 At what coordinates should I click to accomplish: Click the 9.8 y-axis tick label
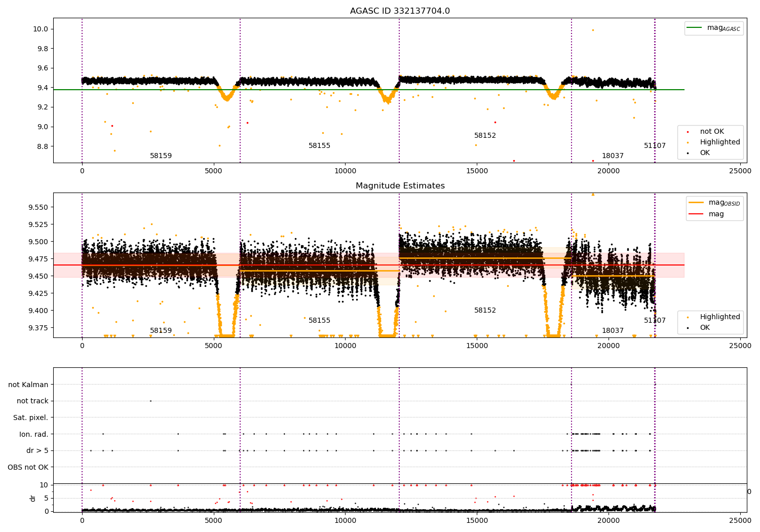click(43, 49)
